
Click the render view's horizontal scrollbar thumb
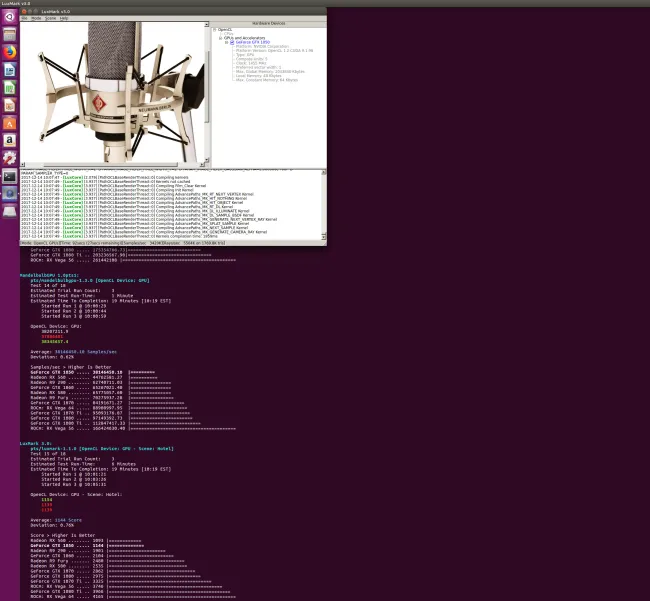pyautogui.click(x=111, y=165)
